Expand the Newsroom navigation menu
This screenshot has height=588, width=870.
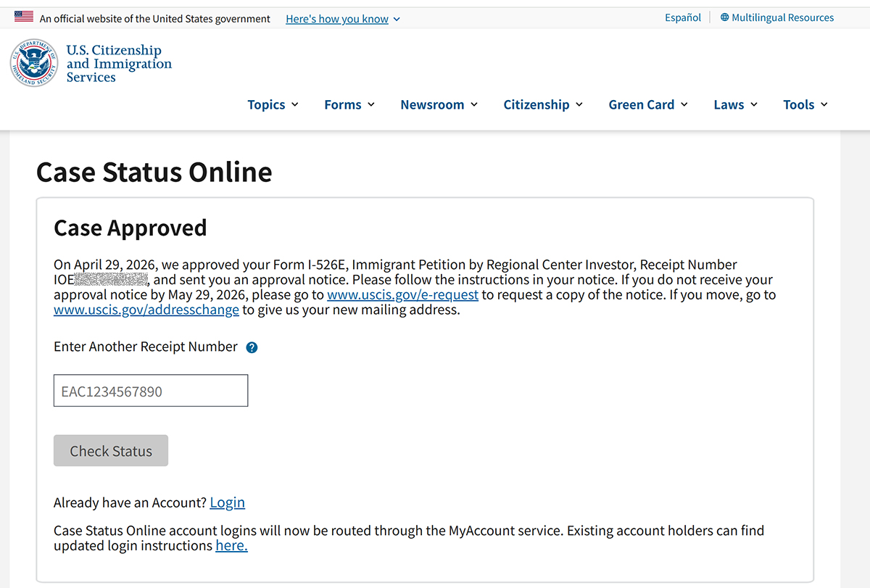click(x=439, y=104)
